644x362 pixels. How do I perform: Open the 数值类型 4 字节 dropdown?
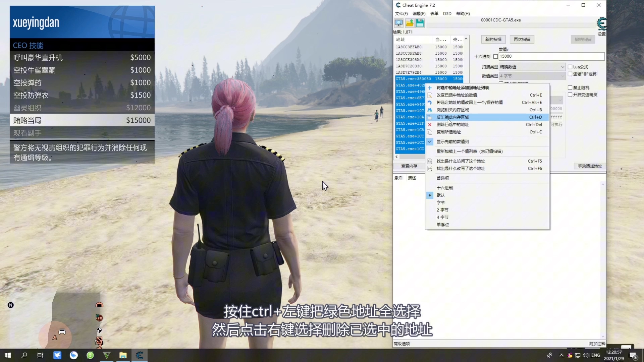[532, 76]
